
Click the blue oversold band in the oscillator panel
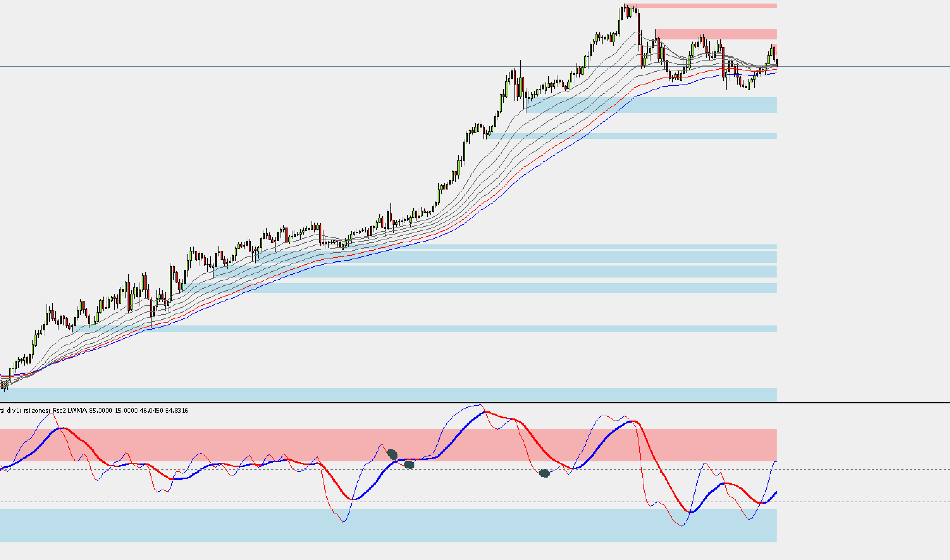tap(388, 525)
